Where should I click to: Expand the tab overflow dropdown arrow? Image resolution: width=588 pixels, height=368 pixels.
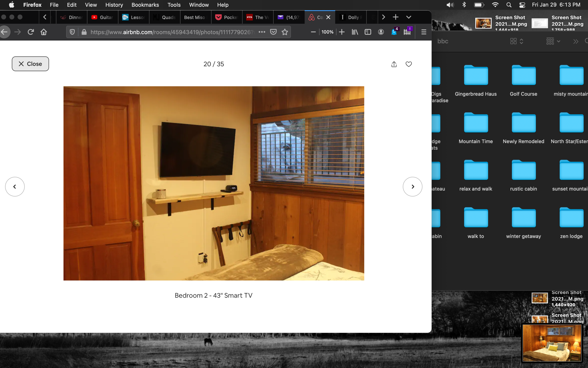[409, 17]
